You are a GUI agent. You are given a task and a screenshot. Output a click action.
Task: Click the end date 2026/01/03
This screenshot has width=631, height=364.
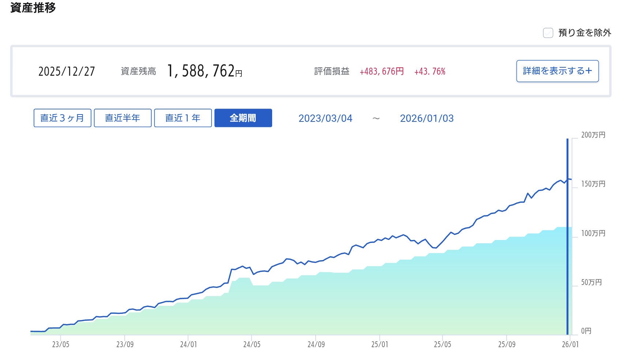pos(427,118)
